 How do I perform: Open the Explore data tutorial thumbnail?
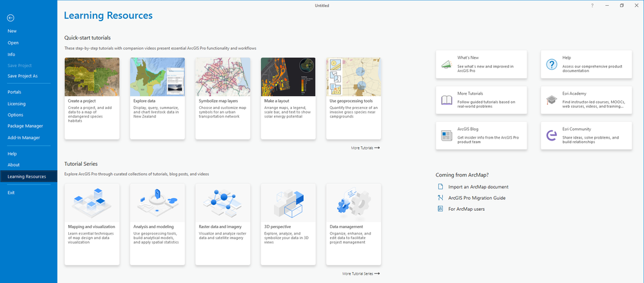click(x=157, y=77)
